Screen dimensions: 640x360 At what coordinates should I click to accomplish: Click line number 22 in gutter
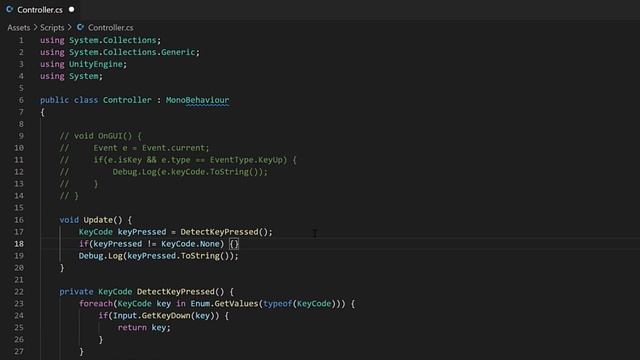pyautogui.click(x=19, y=291)
